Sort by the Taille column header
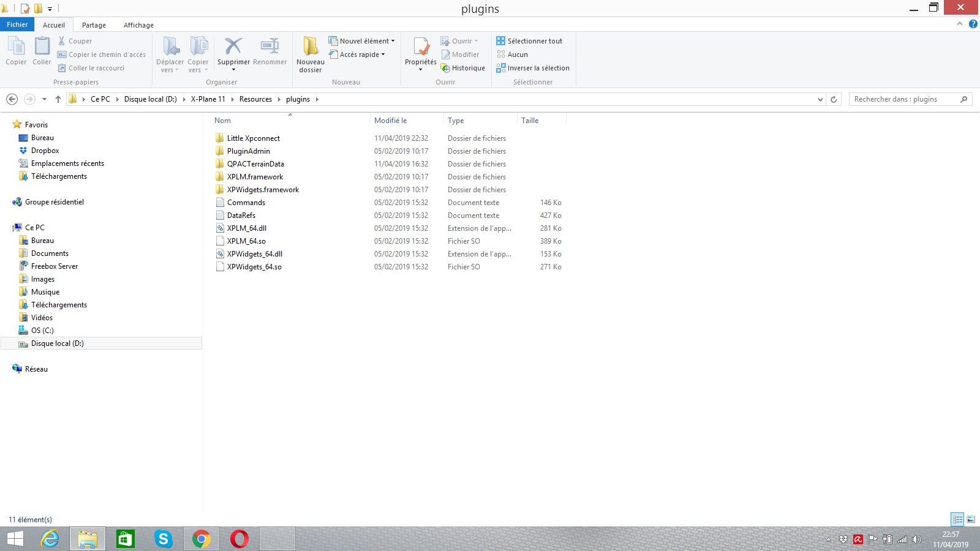The image size is (980, 551). 530,121
